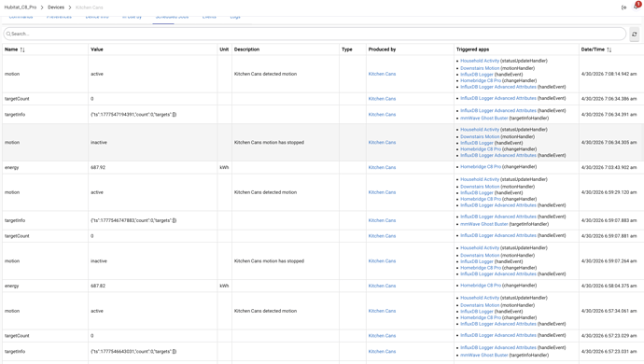Open Downstairs Motion link in 7:06:34.305 row
Image resolution: width=644 pixels, height=364 pixels.
(480, 136)
